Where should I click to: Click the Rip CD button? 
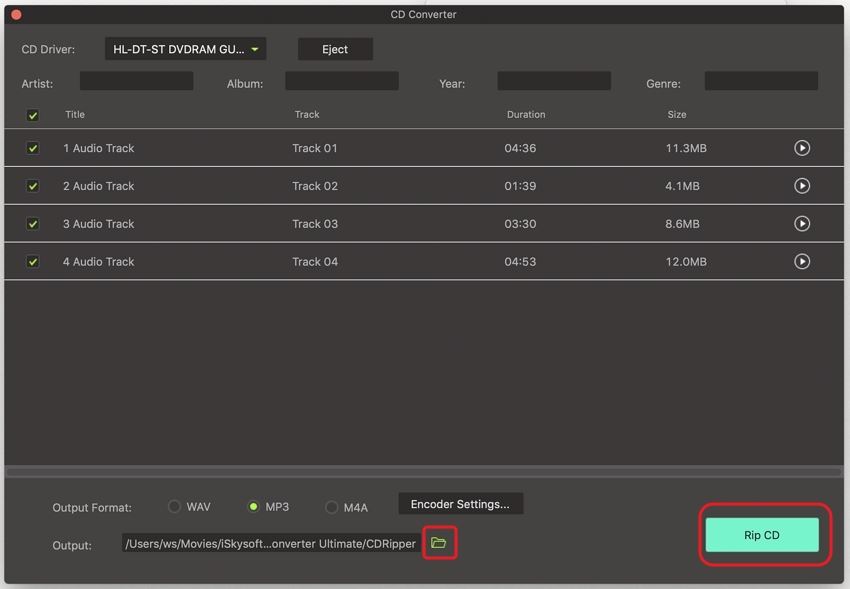[x=762, y=535]
